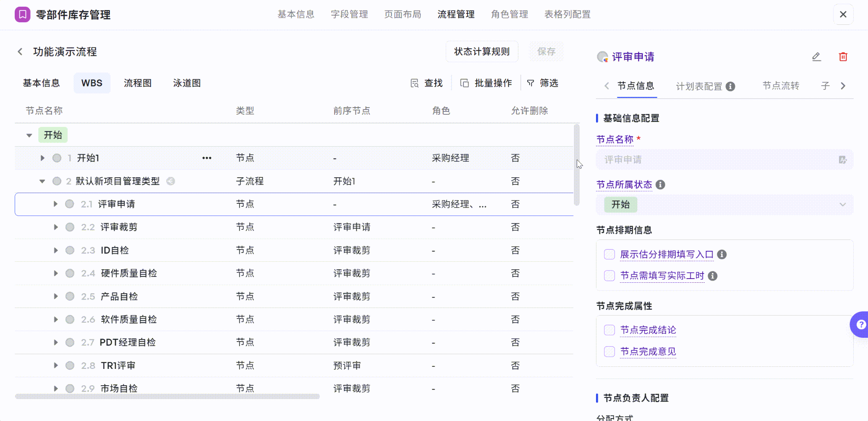Viewport: 868px width, 421px height.
Task: Click the status circle of 2.1 评审申请
Action: click(x=70, y=204)
